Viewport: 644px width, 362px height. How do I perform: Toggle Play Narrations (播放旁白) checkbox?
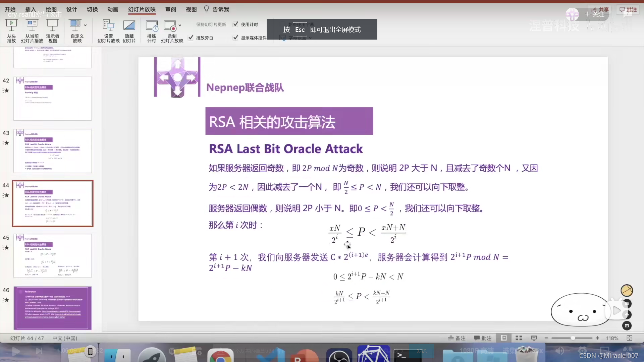pyautogui.click(x=191, y=38)
